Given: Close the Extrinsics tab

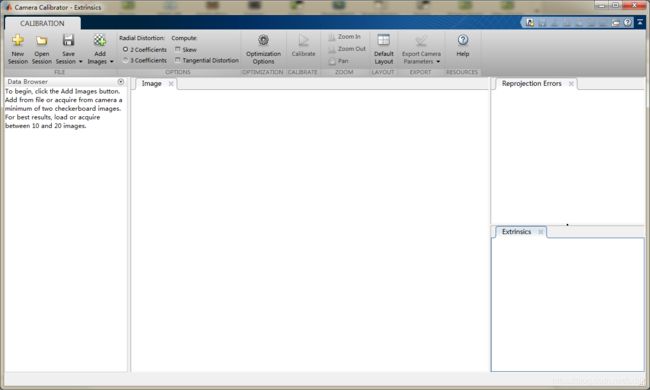Looking at the screenshot, I should (x=541, y=232).
